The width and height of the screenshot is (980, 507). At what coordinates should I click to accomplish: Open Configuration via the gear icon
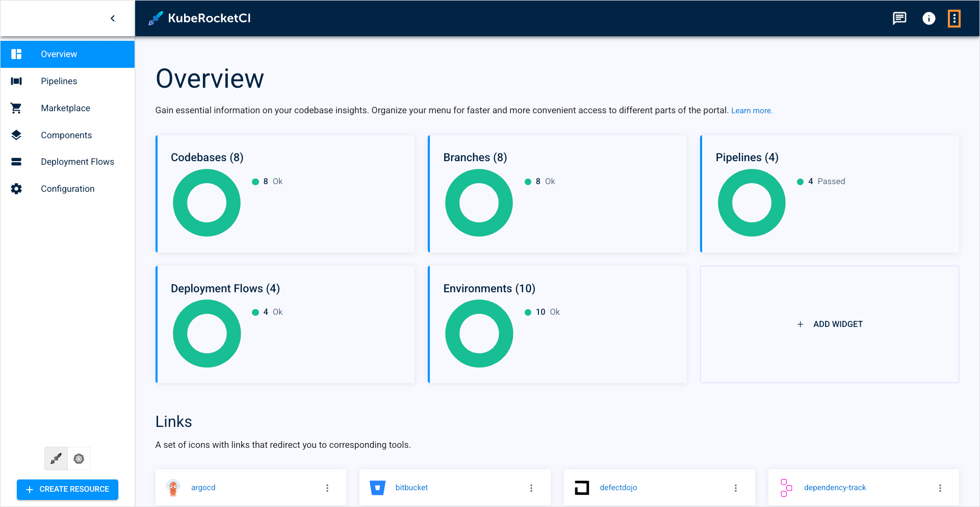(16, 188)
